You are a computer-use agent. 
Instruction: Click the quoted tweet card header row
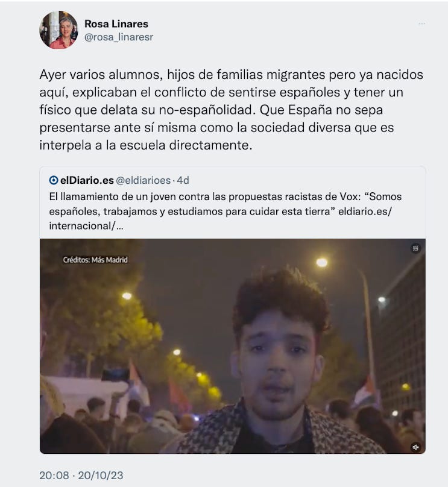tap(119, 180)
